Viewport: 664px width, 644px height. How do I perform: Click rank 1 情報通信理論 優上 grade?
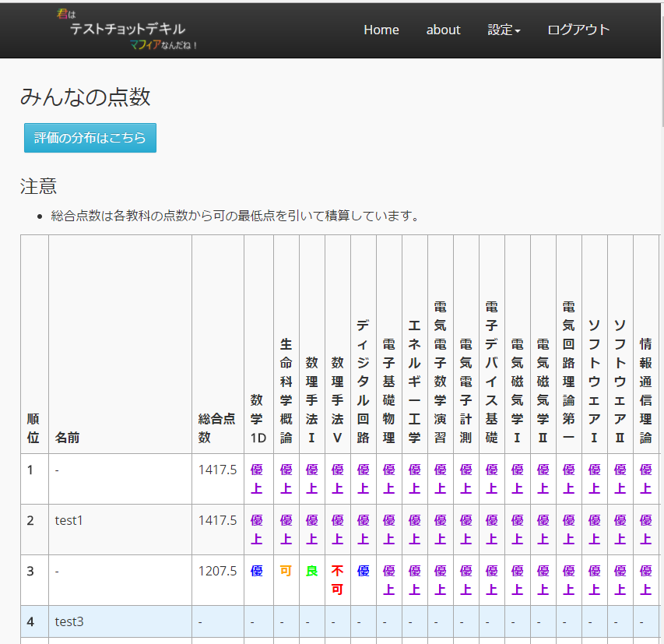pyautogui.click(x=646, y=479)
